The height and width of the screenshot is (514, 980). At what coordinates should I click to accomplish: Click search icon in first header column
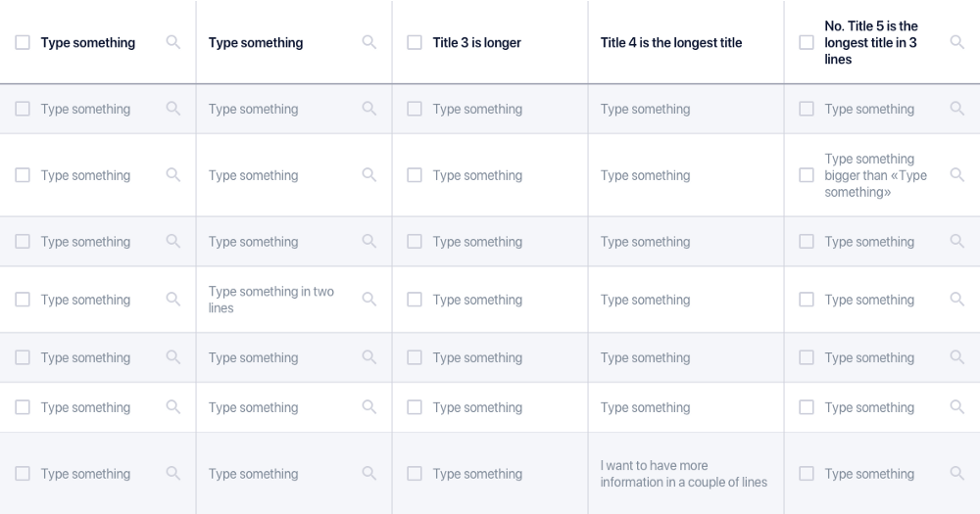point(173,42)
